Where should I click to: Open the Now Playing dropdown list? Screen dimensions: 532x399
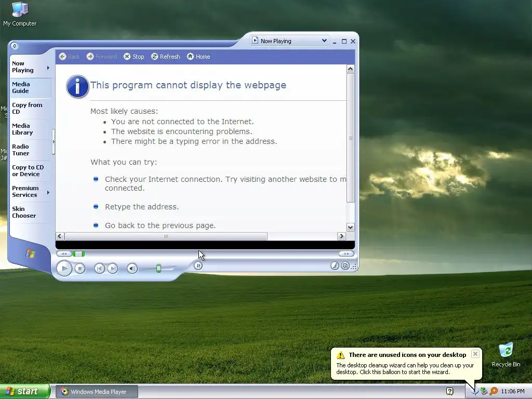pyautogui.click(x=324, y=41)
